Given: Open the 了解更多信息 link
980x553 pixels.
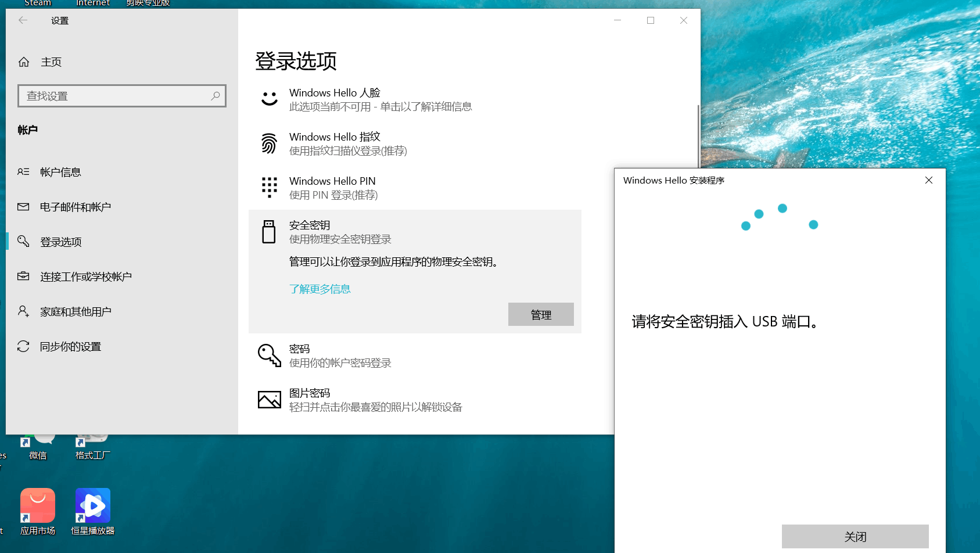Looking at the screenshot, I should (x=320, y=289).
